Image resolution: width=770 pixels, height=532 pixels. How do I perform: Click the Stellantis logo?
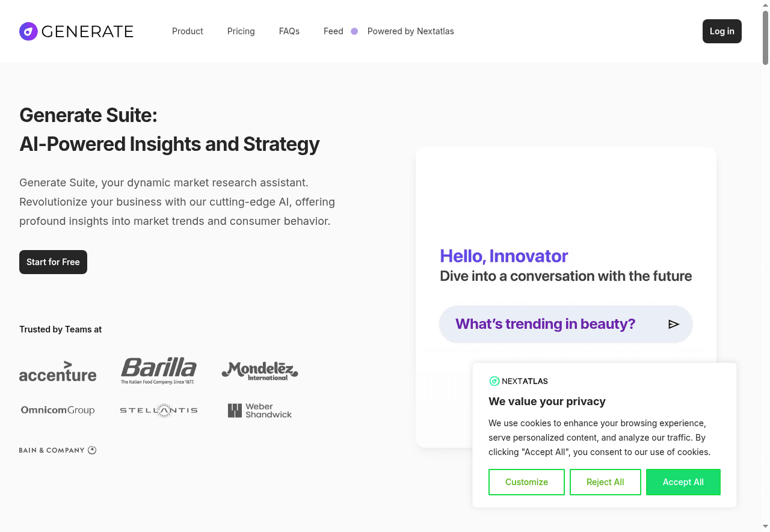(x=159, y=411)
